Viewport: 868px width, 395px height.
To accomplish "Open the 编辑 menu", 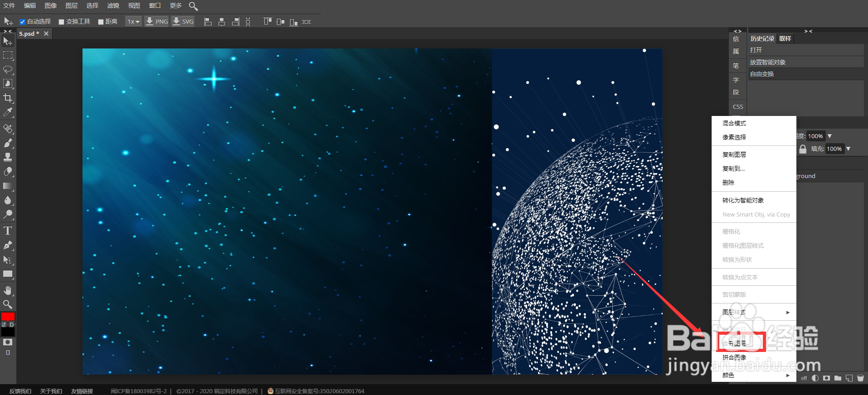I will [30, 5].
